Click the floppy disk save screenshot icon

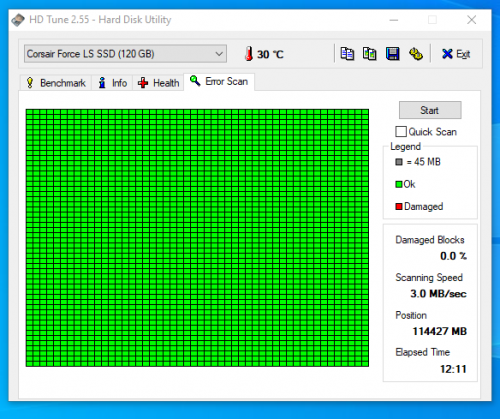pos(393,54)
